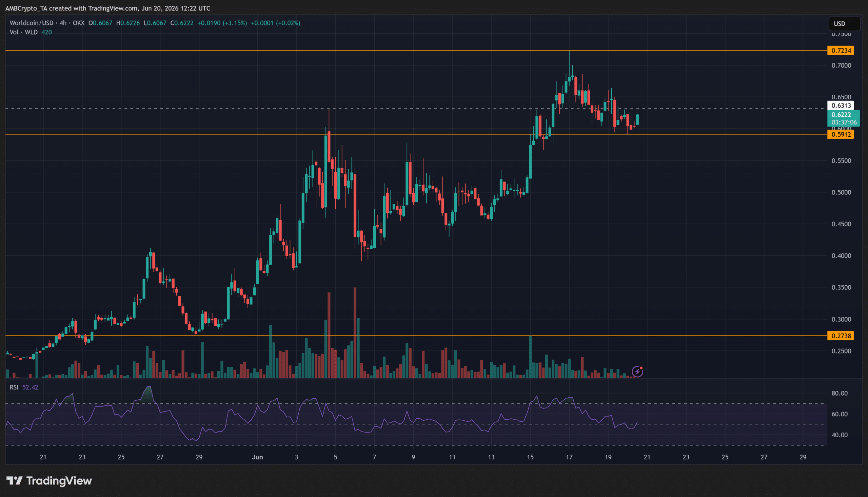Click the TradingView logo at bottom left
Image resolution: width=868 pixels, height=497 pixels.
coord(49,481)
